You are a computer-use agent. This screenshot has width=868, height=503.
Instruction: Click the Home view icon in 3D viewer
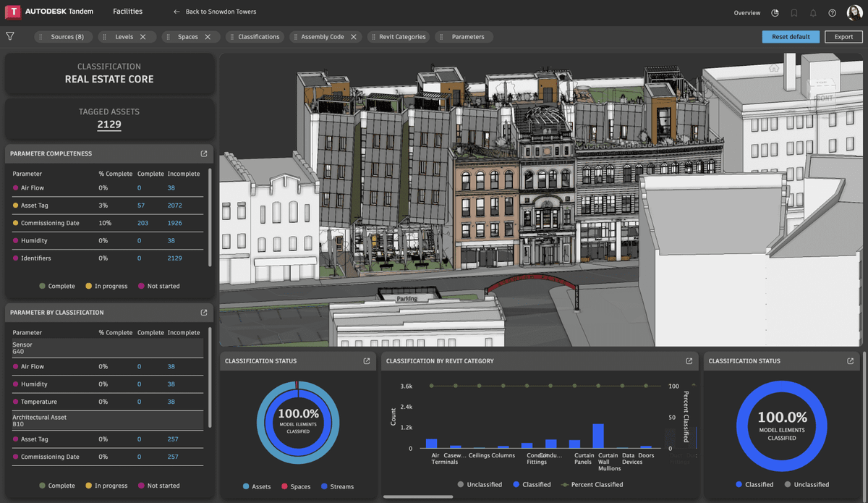pos(774,68)
